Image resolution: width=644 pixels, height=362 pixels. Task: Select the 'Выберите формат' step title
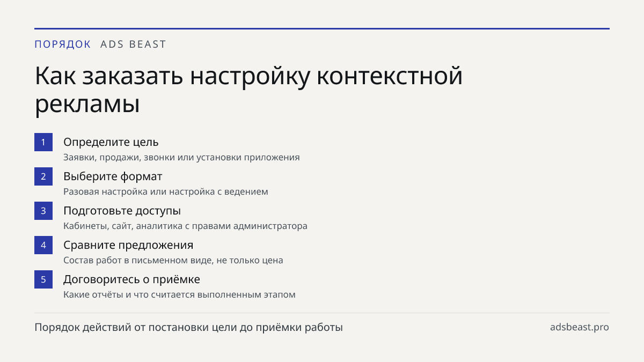pyautogui.click(x=113, y=176)
